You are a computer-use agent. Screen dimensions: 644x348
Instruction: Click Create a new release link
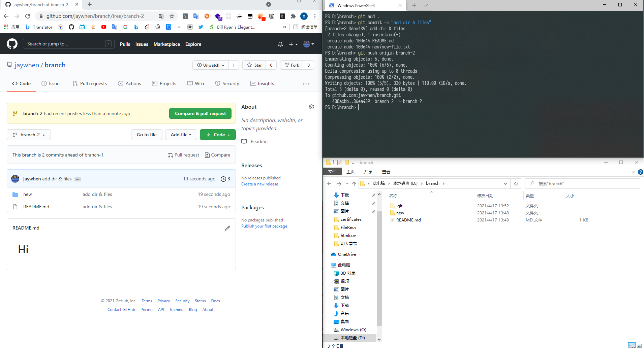[259, 184]
